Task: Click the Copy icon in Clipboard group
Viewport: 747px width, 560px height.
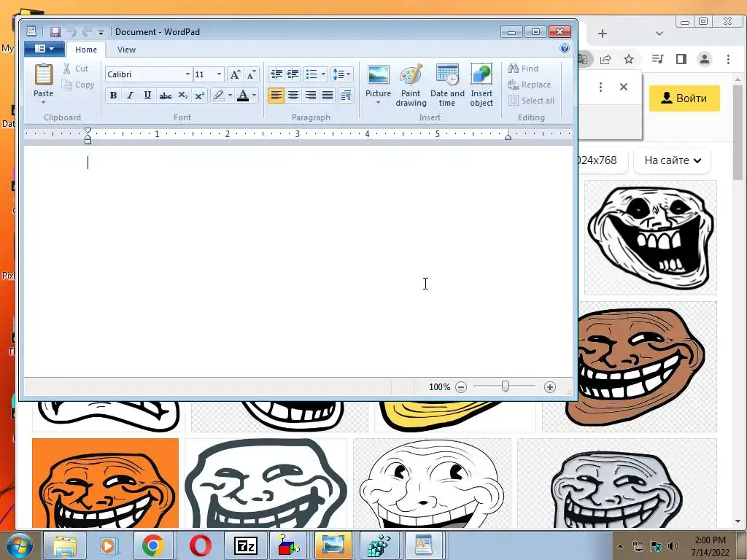Action: 66,85
